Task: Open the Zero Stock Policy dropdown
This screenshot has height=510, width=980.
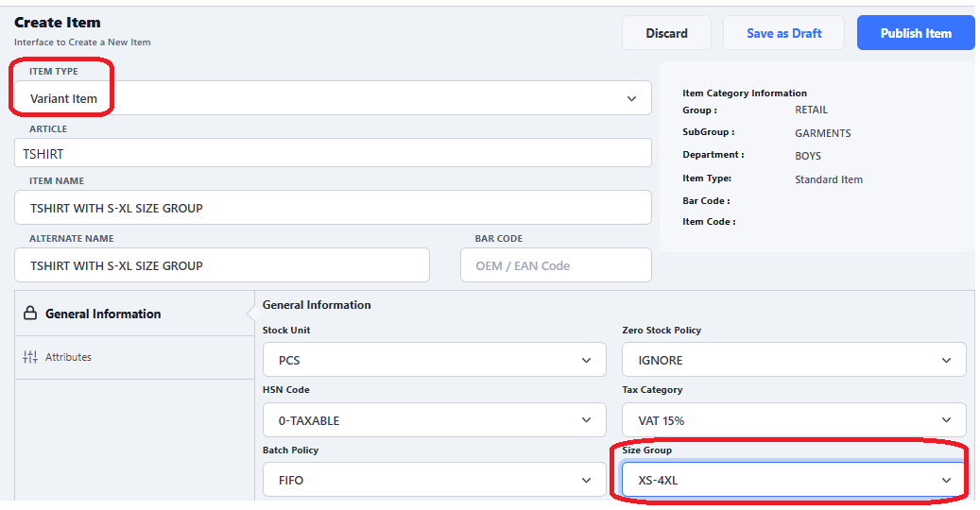Action: [793, 360]
